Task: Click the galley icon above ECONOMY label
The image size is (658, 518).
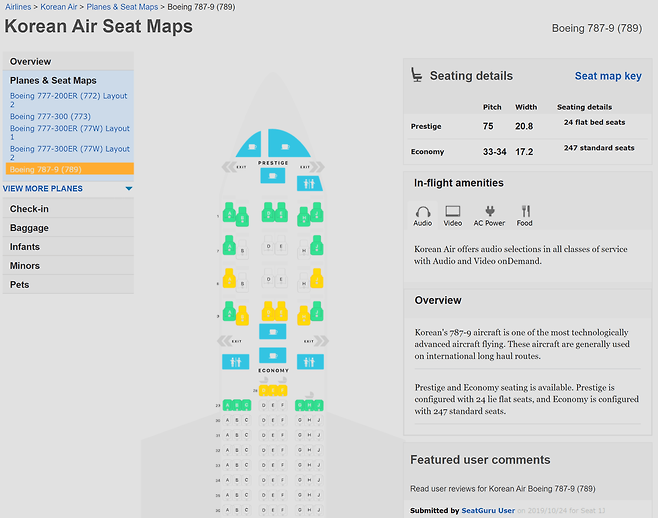Action: coord(273,356)
